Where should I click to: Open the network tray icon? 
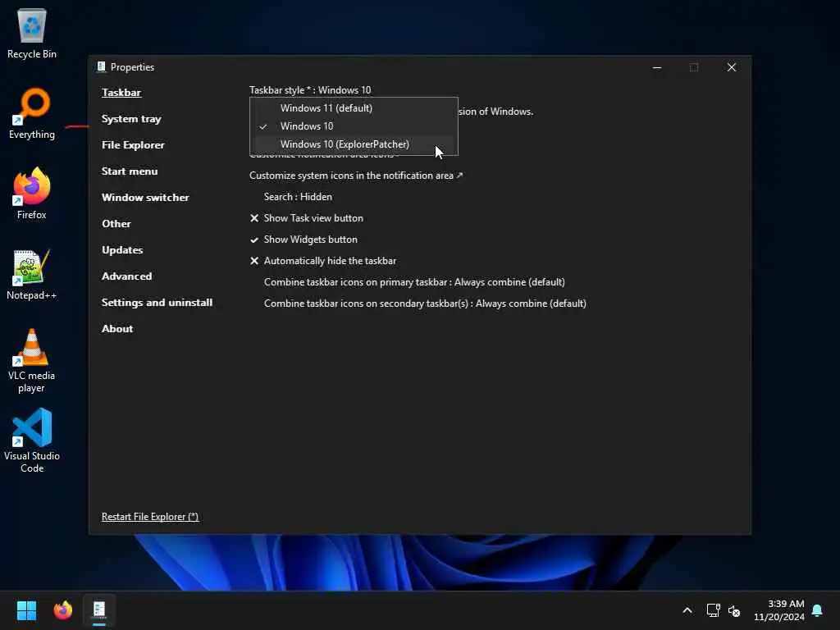tap(713, 610)
